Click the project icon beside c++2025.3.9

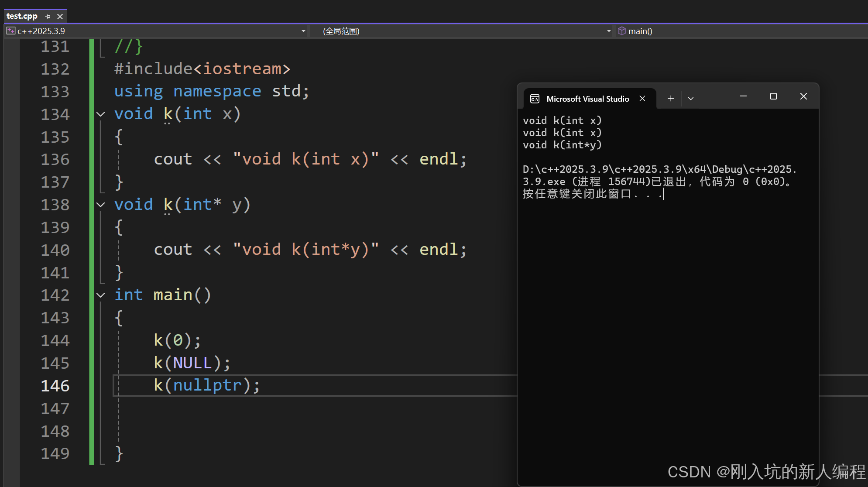point(10,31)
